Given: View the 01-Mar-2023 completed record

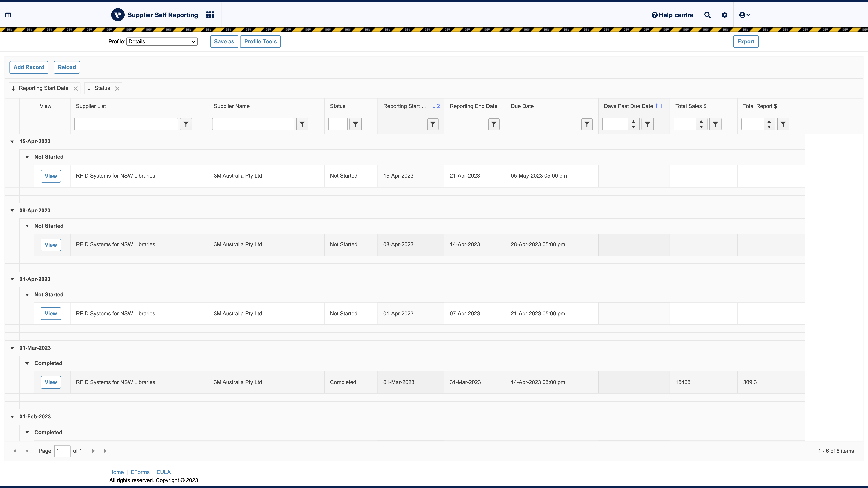Looking at the screenshot, I should point(51,382).
